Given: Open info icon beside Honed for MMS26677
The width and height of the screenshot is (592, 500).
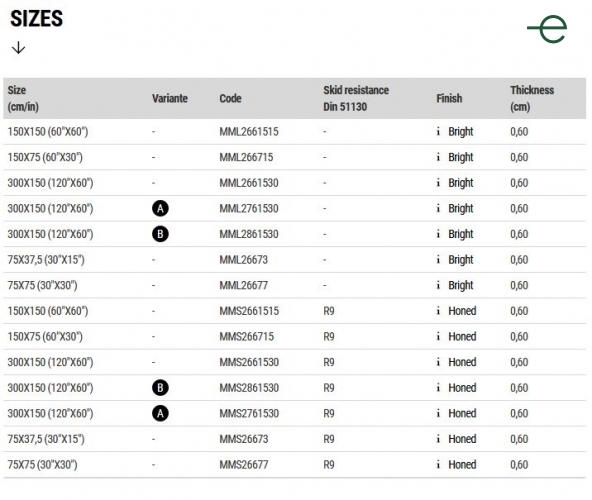Looking at the screenshot, I should click(438, 465).
